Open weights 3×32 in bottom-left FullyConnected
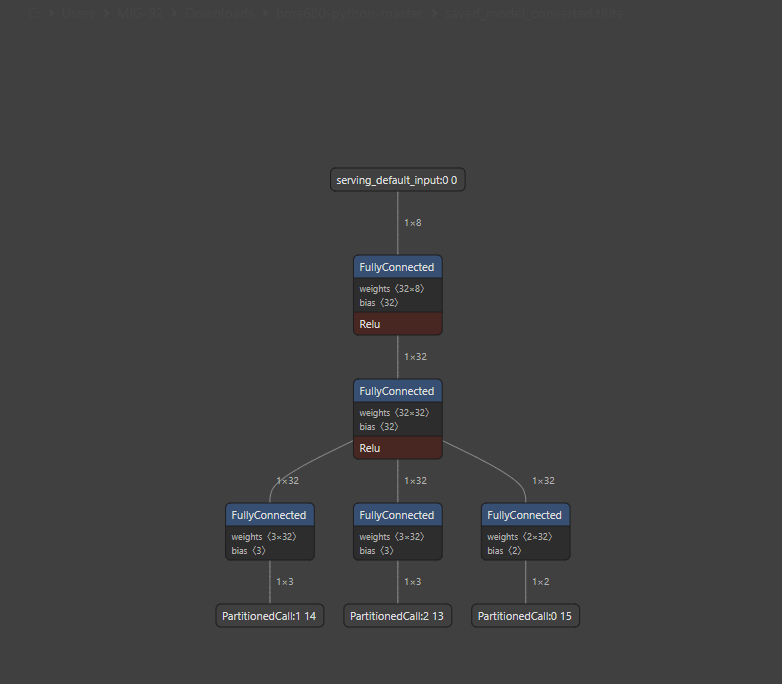The height and width of the screenshot is (684, 782). click(x=262, y=537)
